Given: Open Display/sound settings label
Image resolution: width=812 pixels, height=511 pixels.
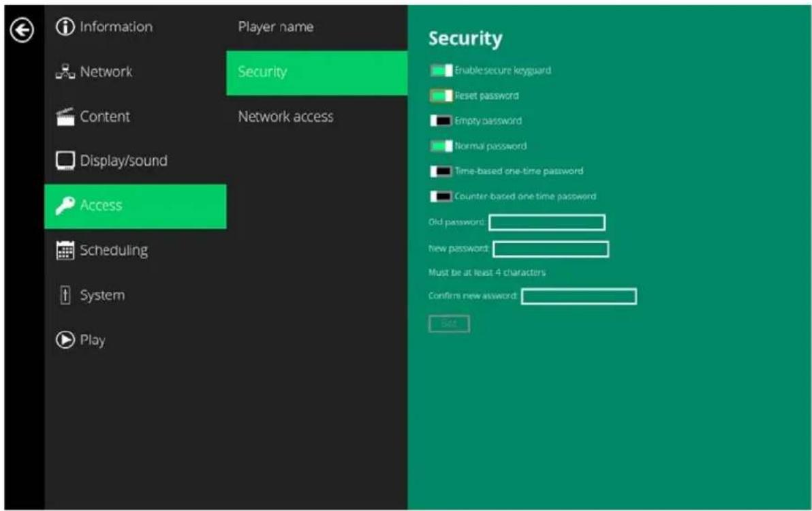Looking at the screenshot, I should (x=124, y=161).
